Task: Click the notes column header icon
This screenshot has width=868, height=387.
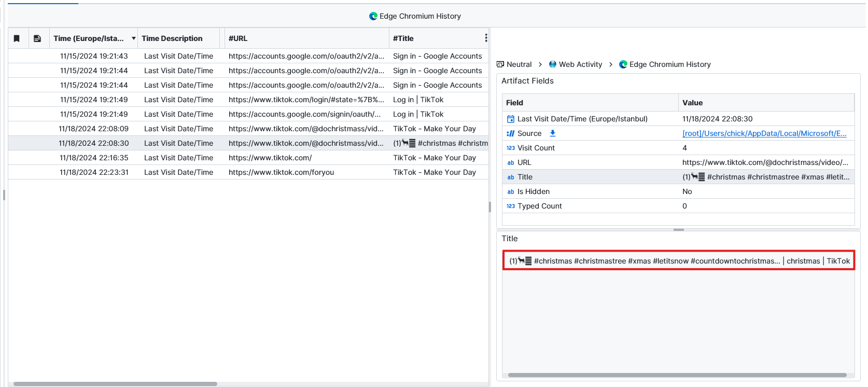Action: click(37, 38)
